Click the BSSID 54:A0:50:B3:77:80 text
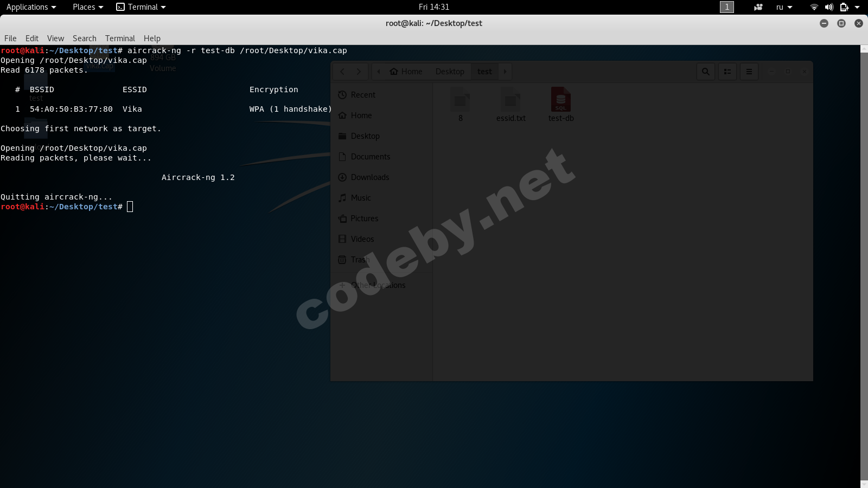 click(x=71, y=109)
